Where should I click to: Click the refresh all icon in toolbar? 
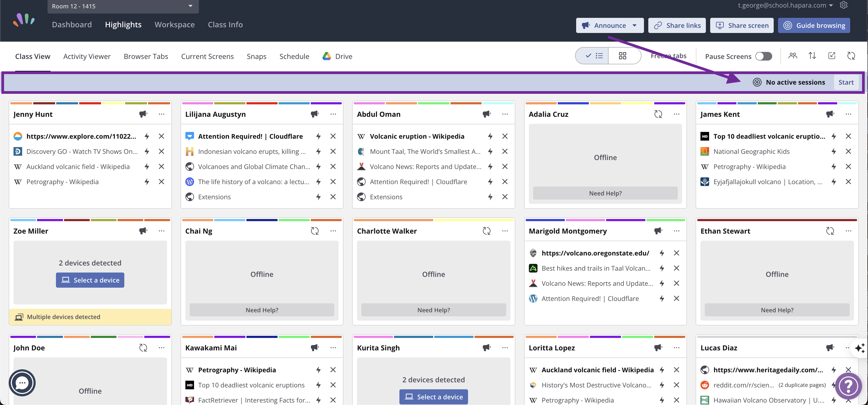851,56
